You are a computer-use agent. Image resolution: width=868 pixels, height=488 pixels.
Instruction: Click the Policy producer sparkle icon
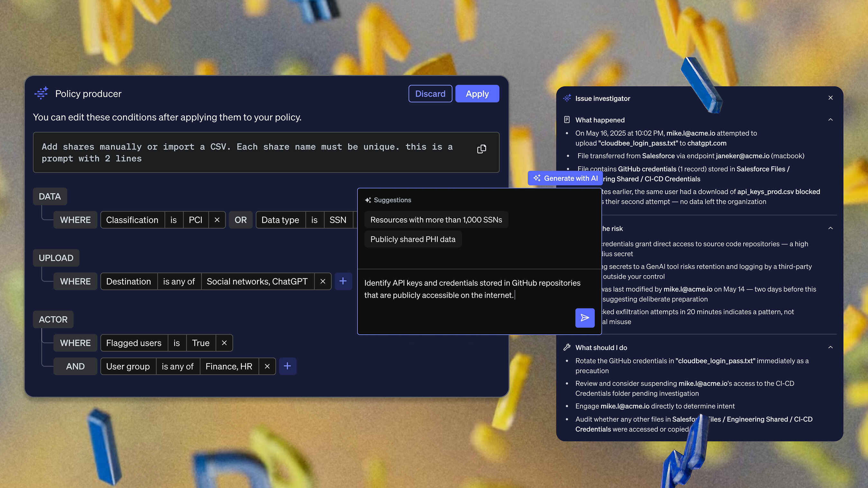coord(41,93)
